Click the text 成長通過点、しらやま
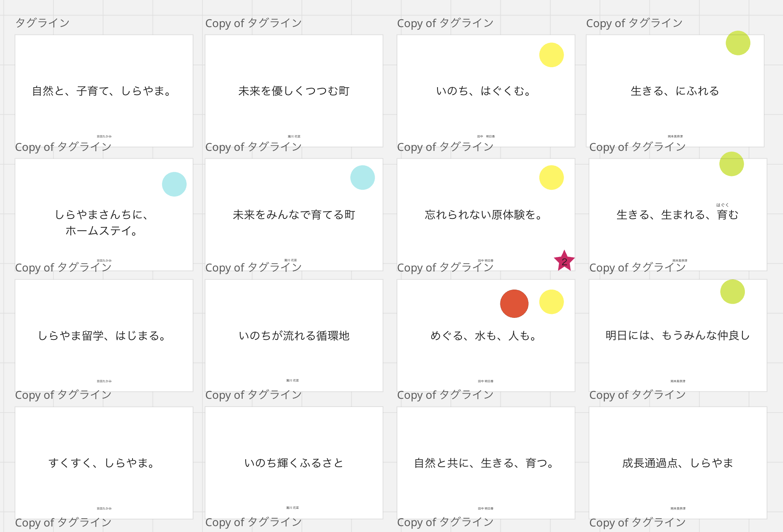The height and width of the screenshot is (532, 783). [x=678, y=463]
